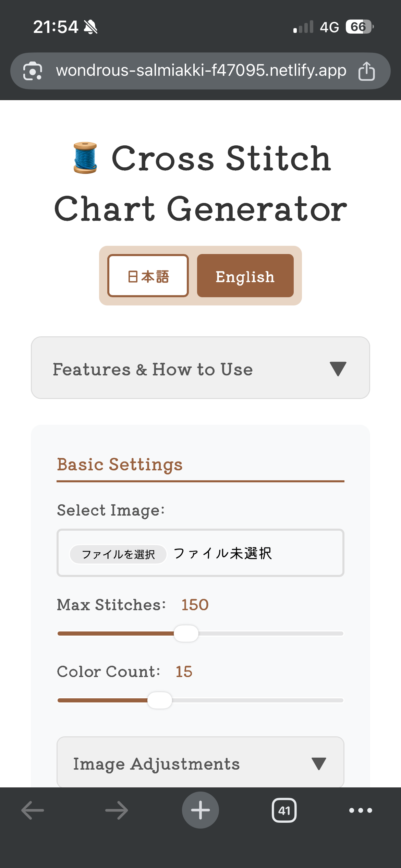Tap the share icon in the address bar
The image size is (401, 868).
(x=367, y=71)
